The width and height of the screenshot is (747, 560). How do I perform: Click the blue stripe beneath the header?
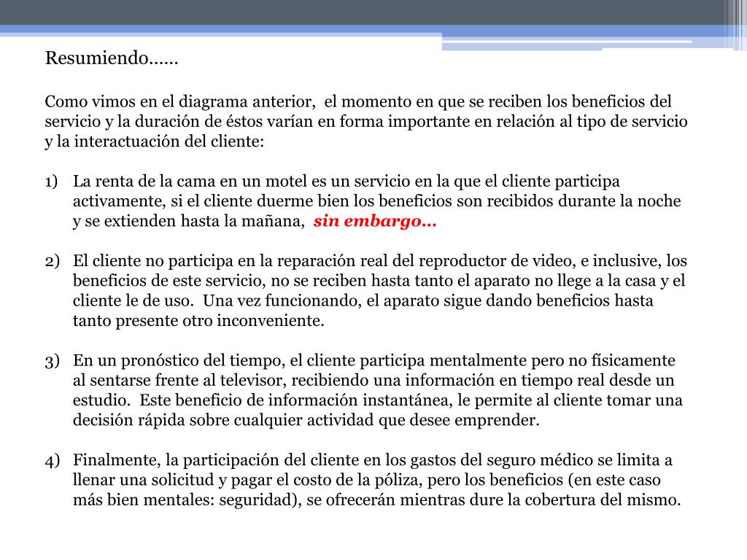(219, 31)
